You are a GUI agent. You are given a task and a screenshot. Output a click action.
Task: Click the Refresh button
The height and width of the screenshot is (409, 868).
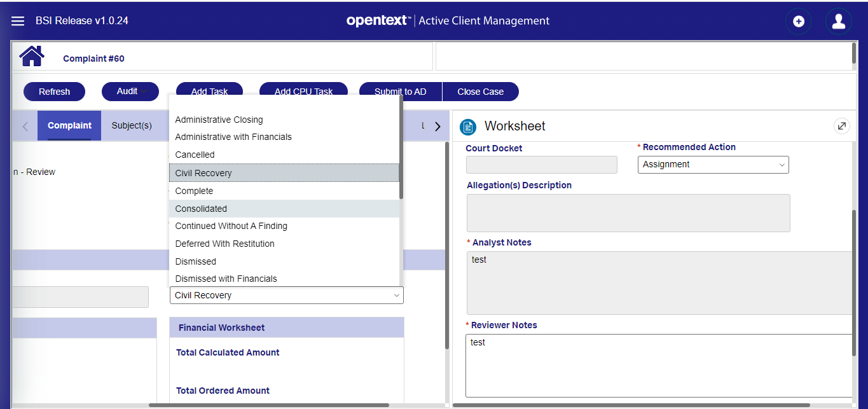coord(54,92)
